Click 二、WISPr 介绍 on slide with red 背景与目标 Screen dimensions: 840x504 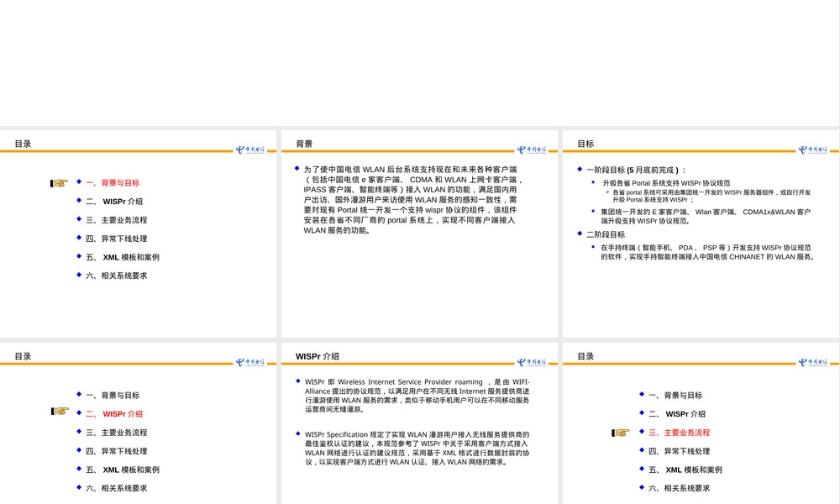click(114, 202)
